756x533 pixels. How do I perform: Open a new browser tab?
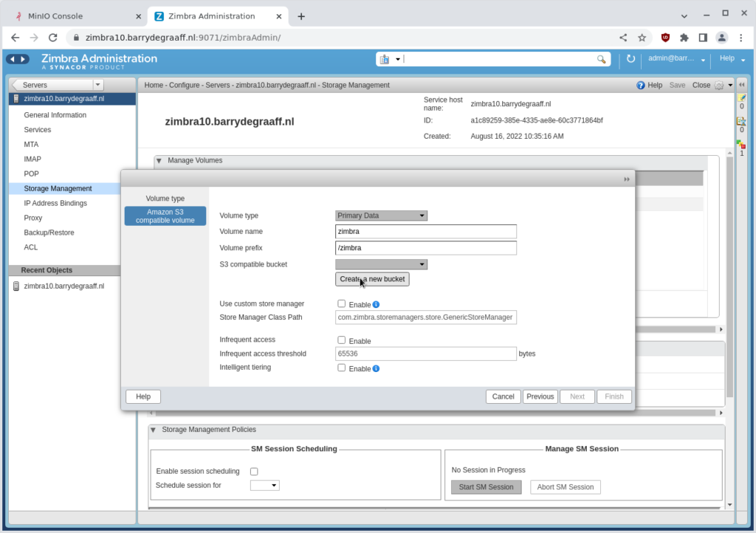pyautogui.click(x=301, y=16)
